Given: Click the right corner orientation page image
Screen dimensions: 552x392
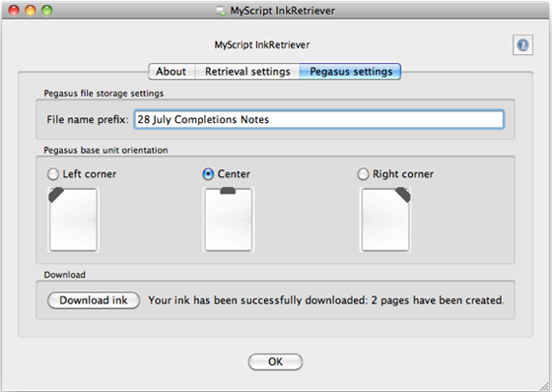Looking at the screenshot, I should pos(385,220).
